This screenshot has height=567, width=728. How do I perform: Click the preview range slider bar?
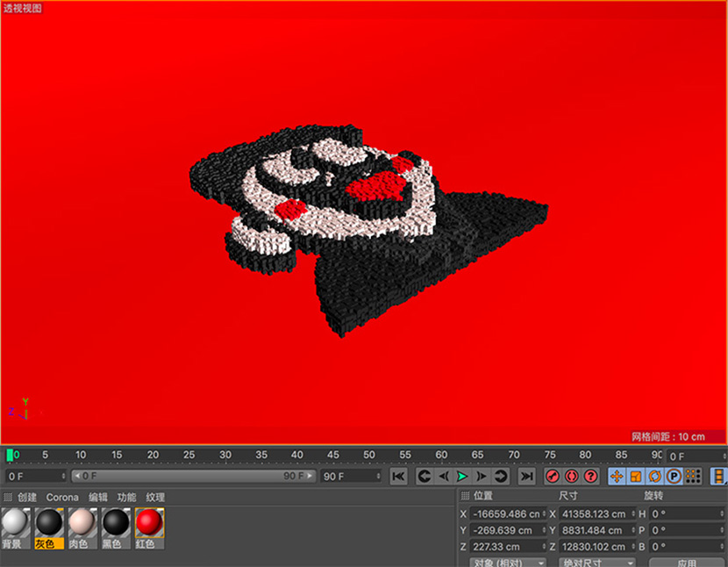pos(194,477)
